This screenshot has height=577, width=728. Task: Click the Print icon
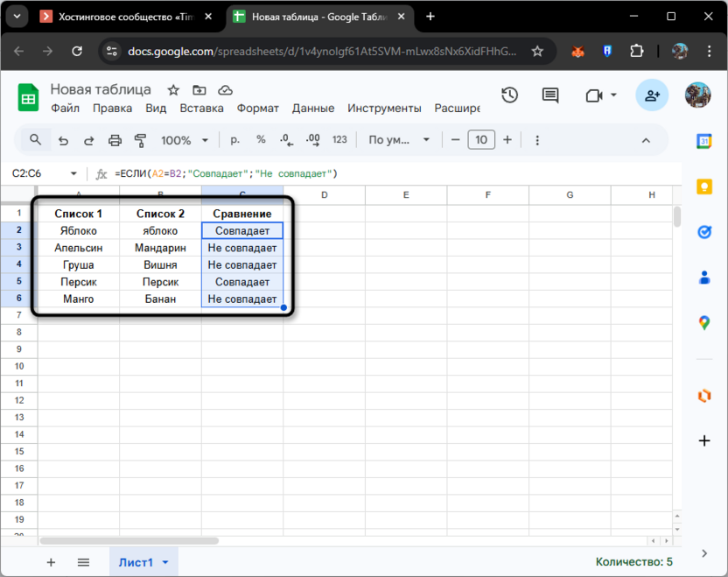tap(115, 140)
